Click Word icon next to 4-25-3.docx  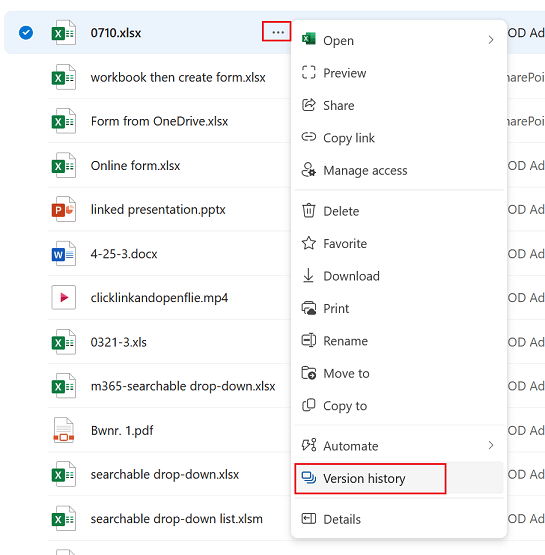(64, 254)
